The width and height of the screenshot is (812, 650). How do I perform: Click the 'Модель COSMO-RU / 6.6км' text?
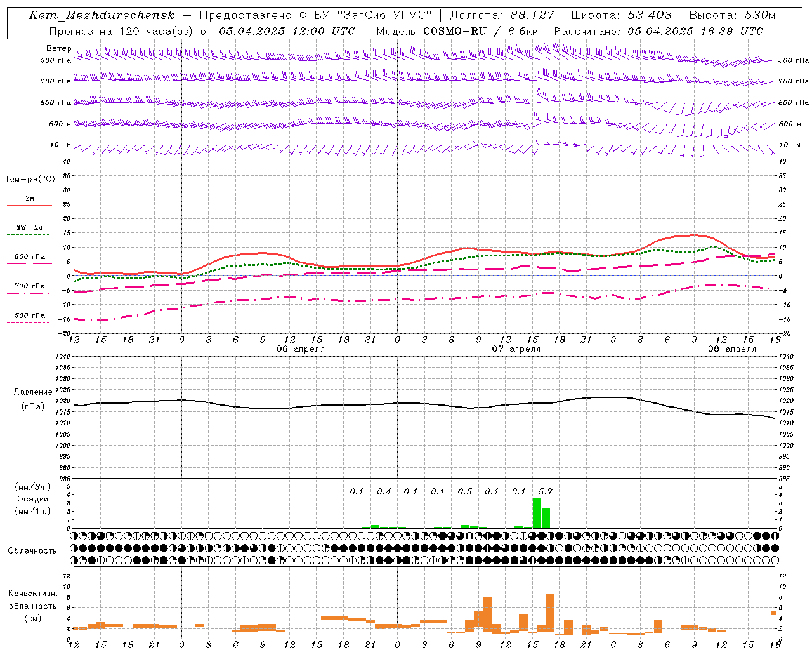tap(457, 31)
